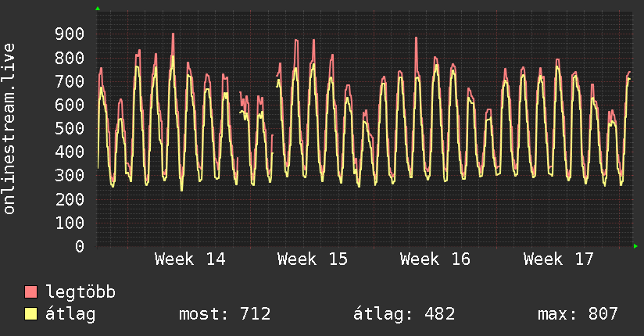Click the 'onlinestream.live' vertical axis title
The height and width of the screenshot is (336, 644).
click(9, 129)
